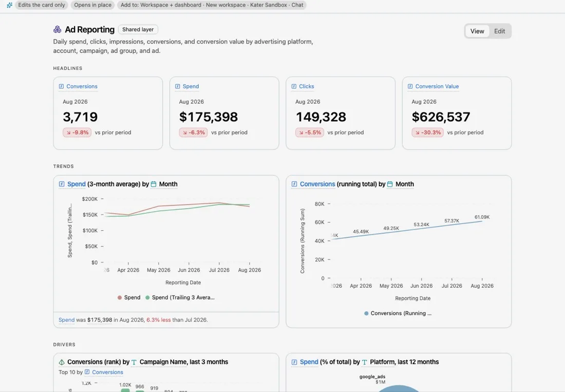Viewport: 565px width, 392px height.
Task: Click the down-arrow in the -6.3% badge
Action: click(x=185, y=133)
